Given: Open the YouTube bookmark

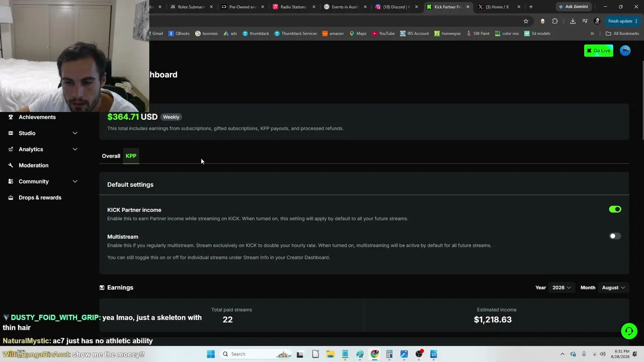Looking at the screenshot, I should [383, 34].
